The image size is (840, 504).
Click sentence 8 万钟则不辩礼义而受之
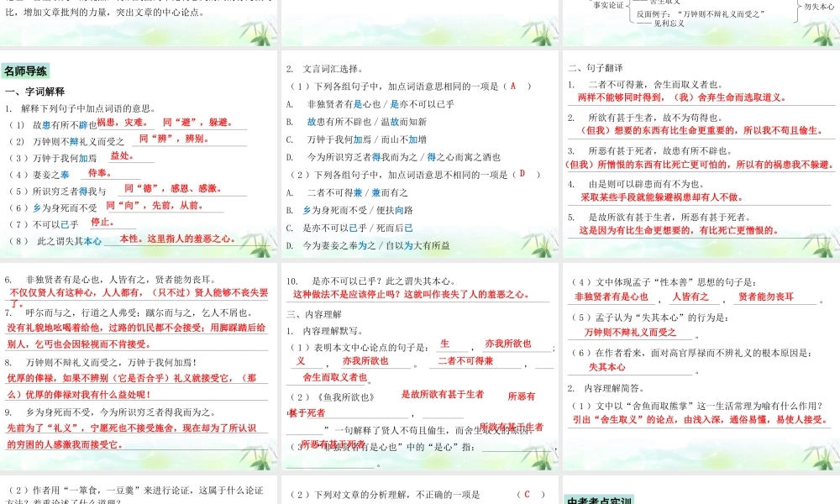(101, 362)
